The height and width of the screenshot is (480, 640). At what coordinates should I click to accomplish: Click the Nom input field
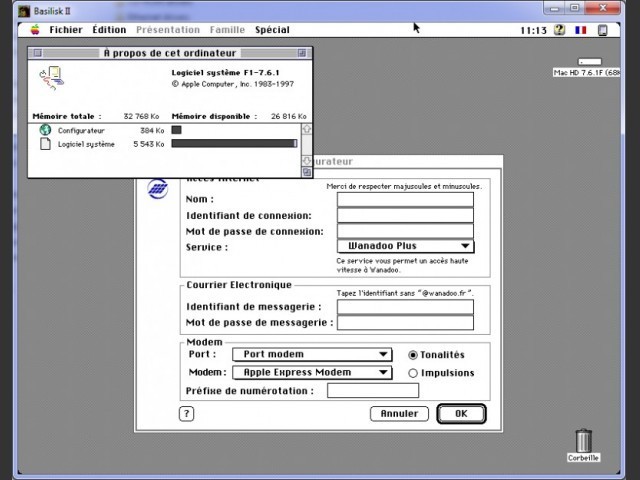pos(405,200)
